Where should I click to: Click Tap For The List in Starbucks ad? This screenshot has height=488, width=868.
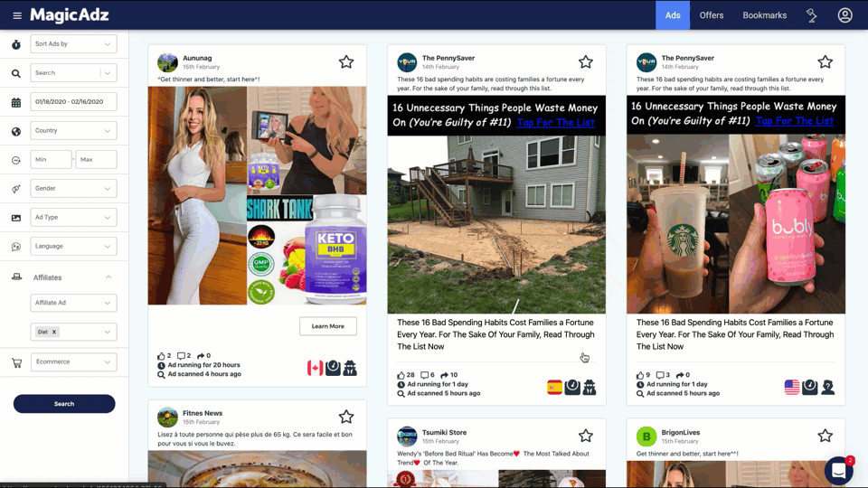click(x=795, y=120)
